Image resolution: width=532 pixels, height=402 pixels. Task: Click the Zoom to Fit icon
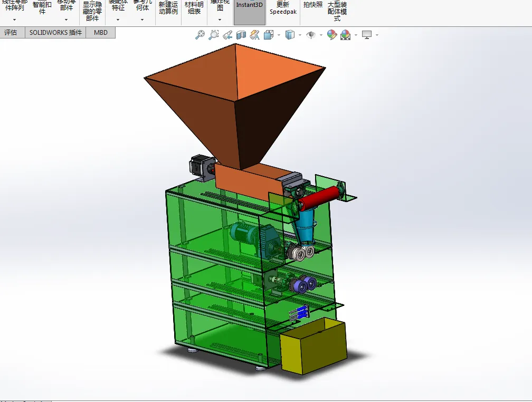pyautogui.click(x=200, y=35)
